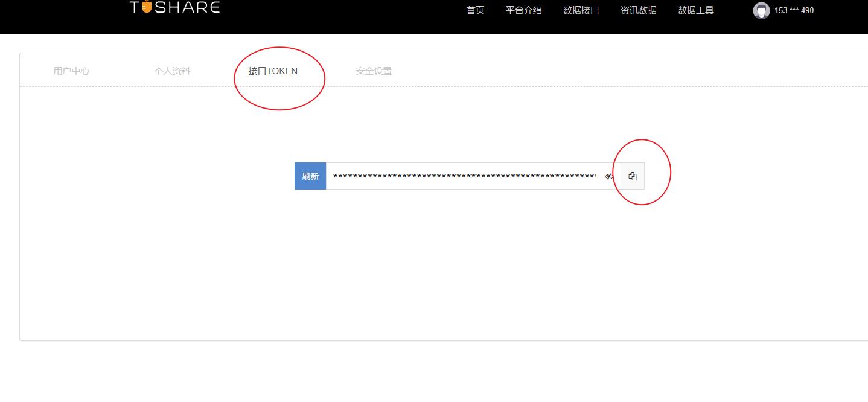This screenshot has height=402, width=868.
Task: Open 数据工具 in the menu bar
Action: coord(695,10)
